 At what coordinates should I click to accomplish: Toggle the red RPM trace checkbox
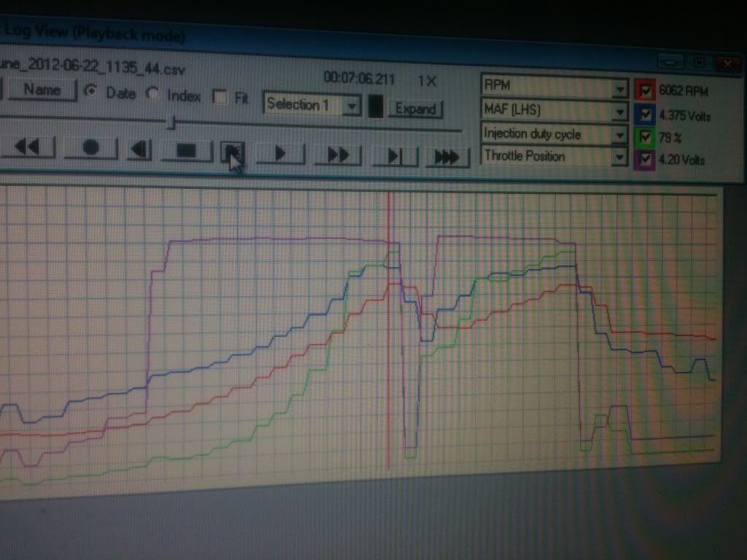pyautogui.click(x=646, y=90)
